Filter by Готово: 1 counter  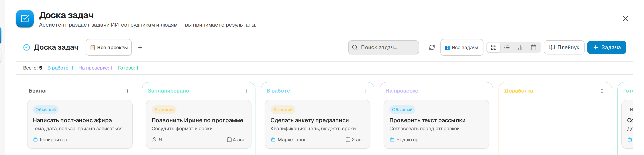(128, 68)
